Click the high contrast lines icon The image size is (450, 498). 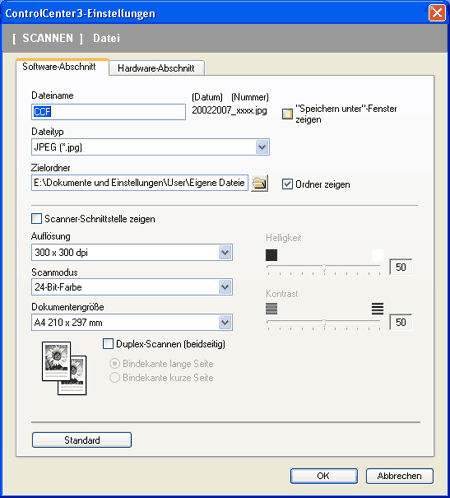click(377, 309)
